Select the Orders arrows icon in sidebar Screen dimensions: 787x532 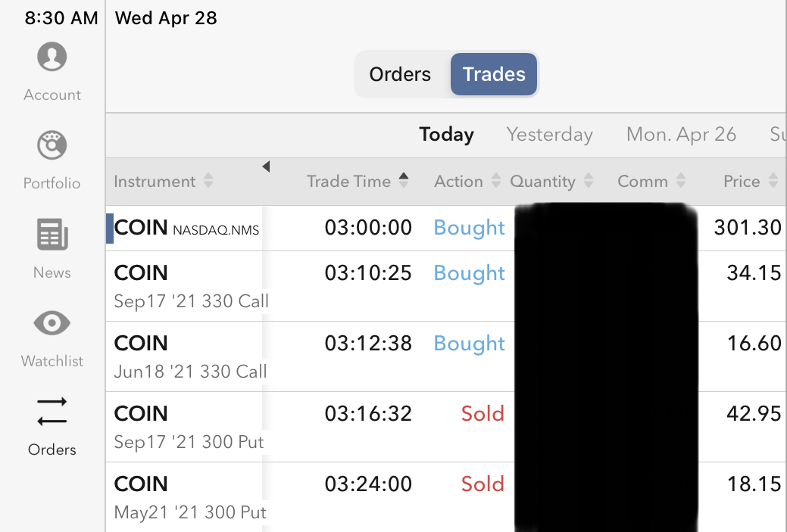point(52,412)
